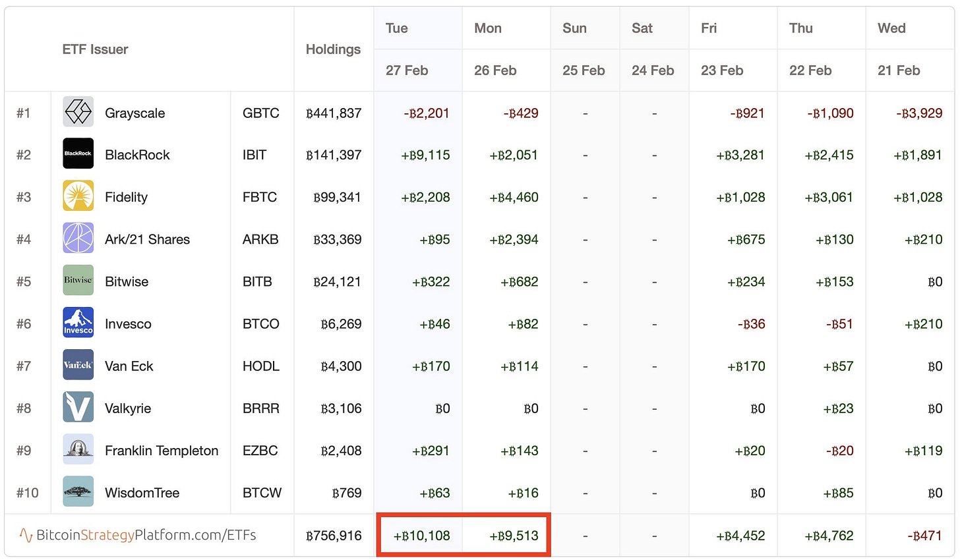Select the Mon column header

488,28
